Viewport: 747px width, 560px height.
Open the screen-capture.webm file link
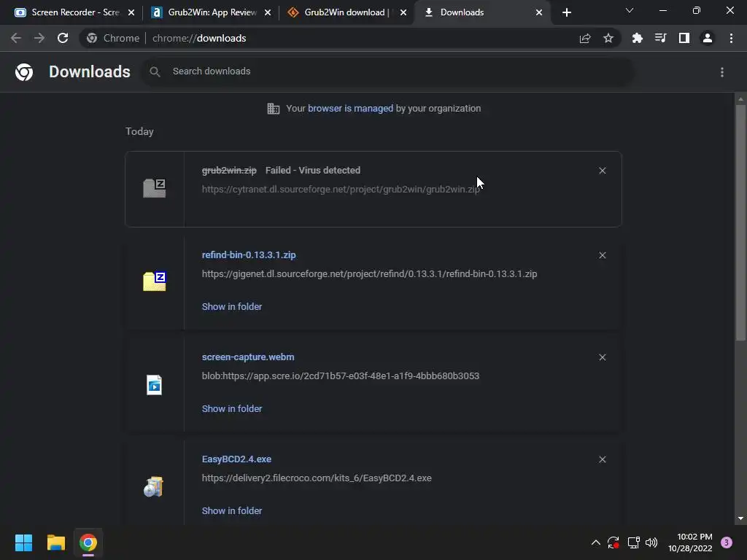248,357
